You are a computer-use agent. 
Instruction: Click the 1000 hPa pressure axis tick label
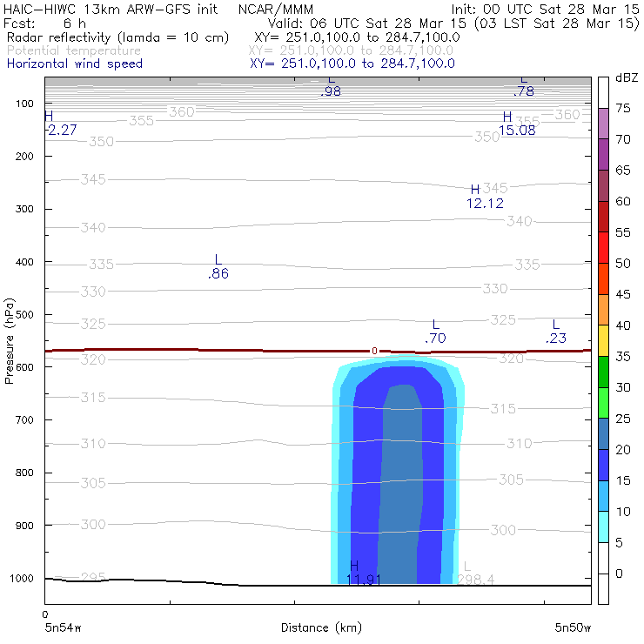(22, 578)
